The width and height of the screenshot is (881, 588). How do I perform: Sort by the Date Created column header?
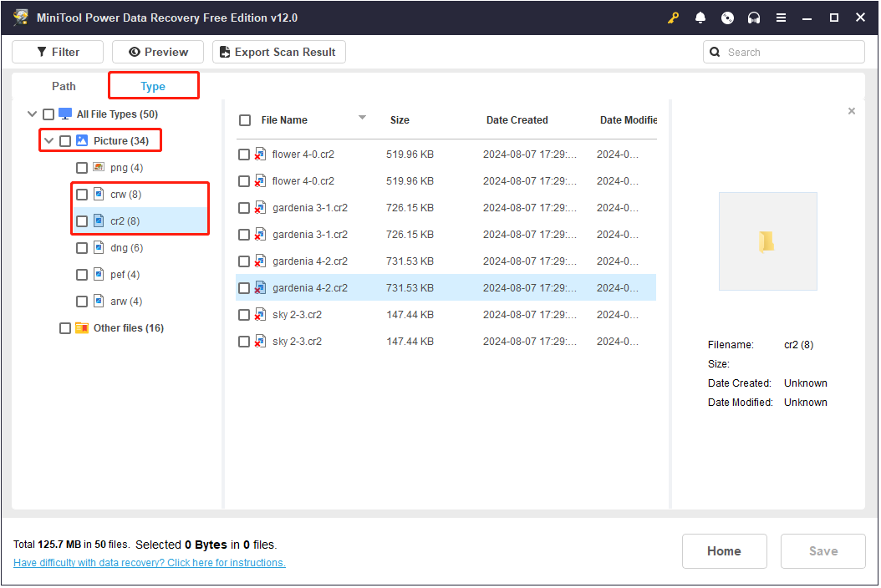pos(517,119)
